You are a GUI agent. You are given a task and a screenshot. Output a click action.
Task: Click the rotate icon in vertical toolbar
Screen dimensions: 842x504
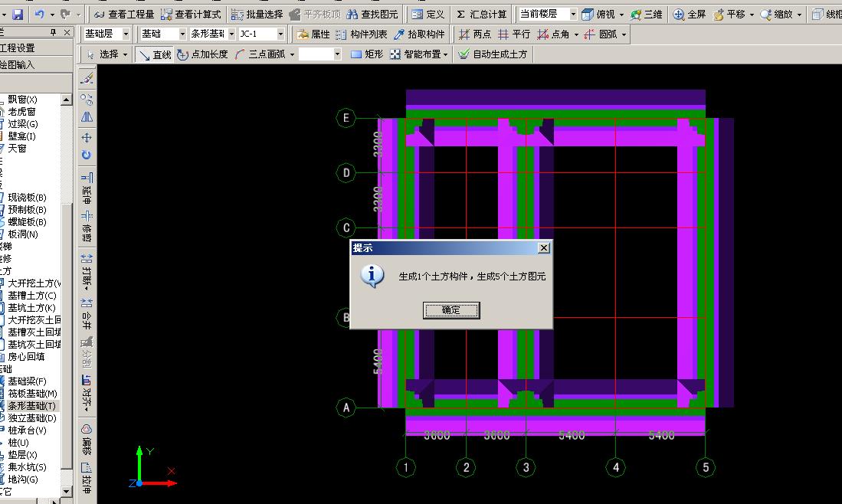click(x=87, y=155)
